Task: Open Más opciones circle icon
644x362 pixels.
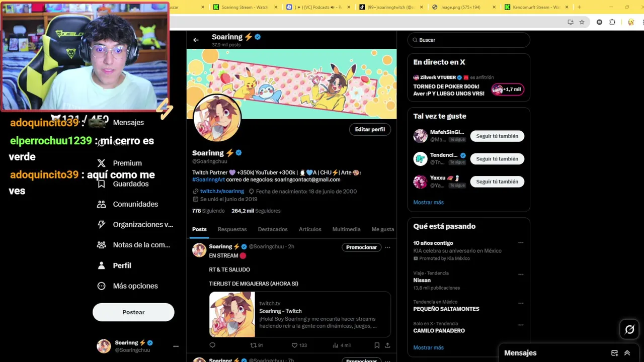Action: click(102, 286)
